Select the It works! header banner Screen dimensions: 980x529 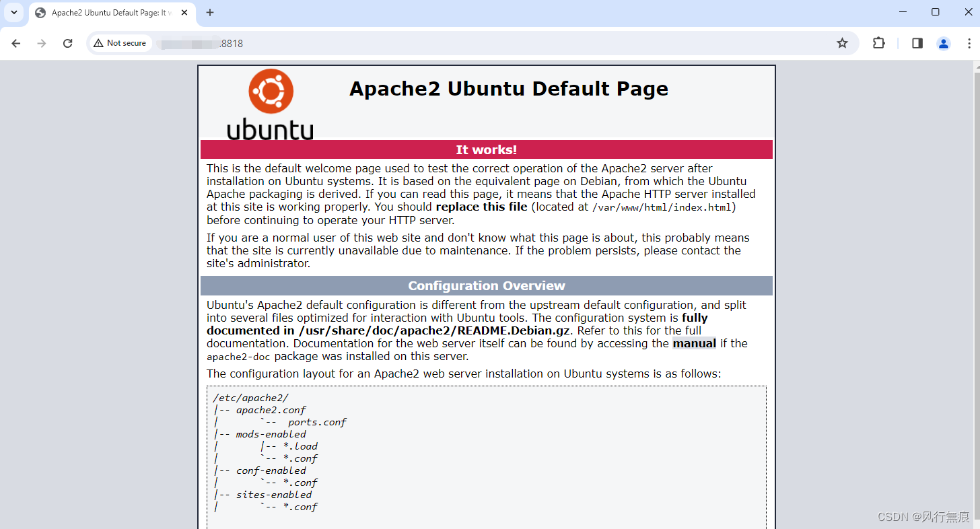486,149
